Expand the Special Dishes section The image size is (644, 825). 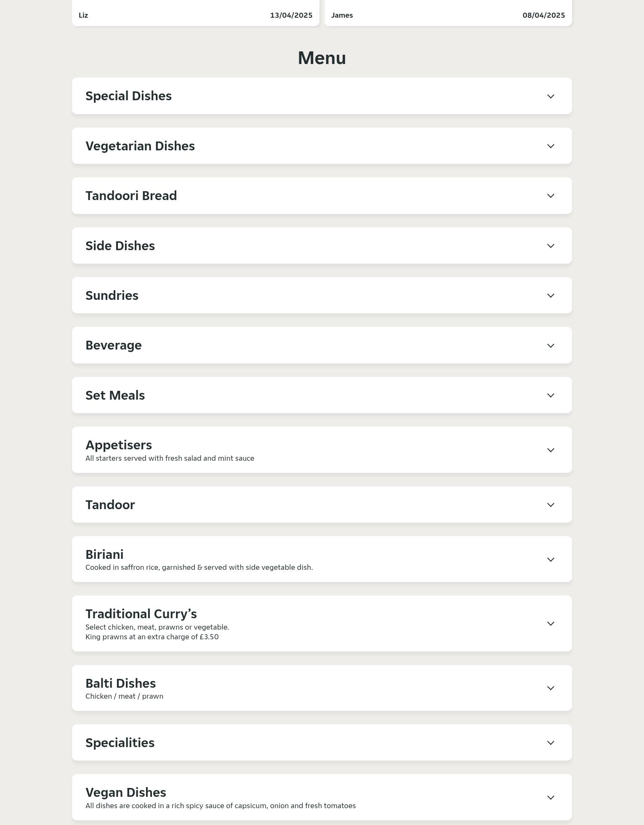pyautogui.click(x=551, y=96)
